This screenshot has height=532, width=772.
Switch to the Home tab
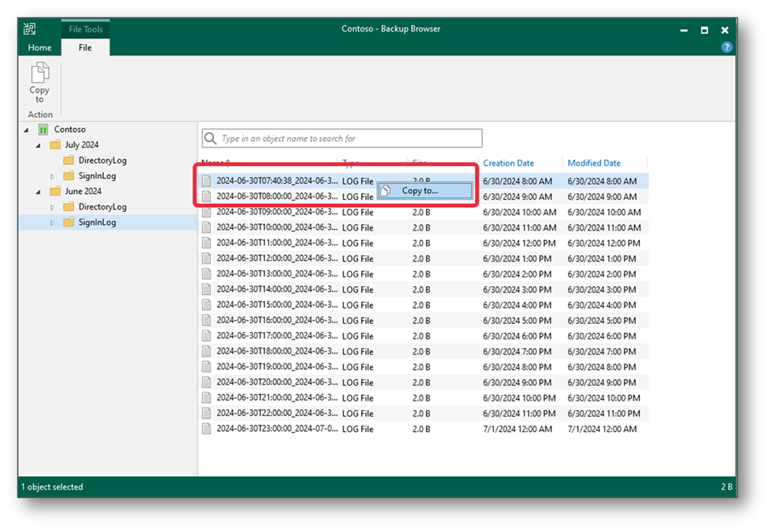[39, 48]
